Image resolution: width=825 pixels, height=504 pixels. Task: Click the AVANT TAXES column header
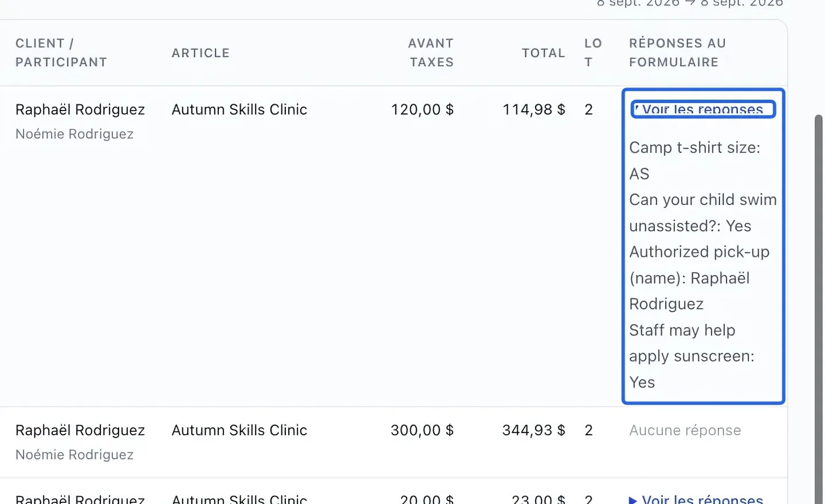click(431, 53)
